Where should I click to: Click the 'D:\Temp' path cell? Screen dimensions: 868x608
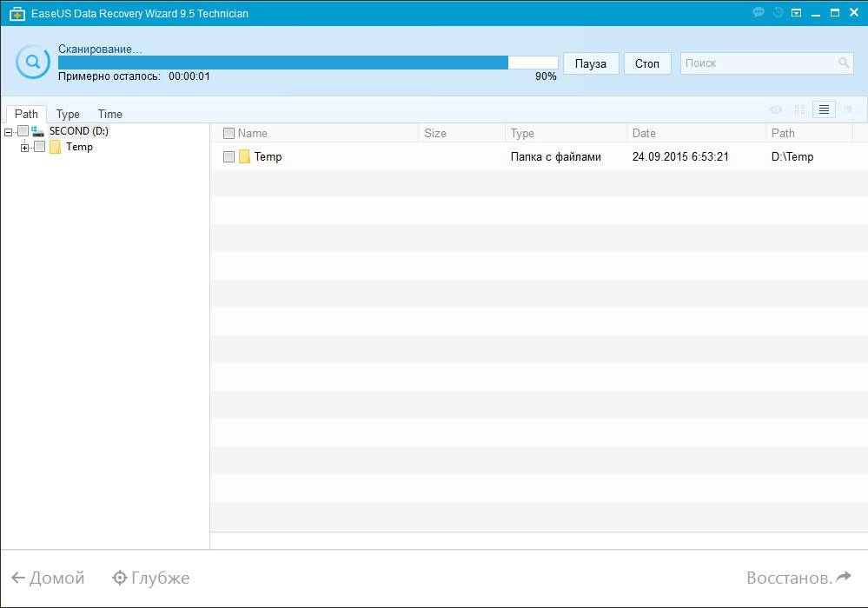[x=792, y=156]
